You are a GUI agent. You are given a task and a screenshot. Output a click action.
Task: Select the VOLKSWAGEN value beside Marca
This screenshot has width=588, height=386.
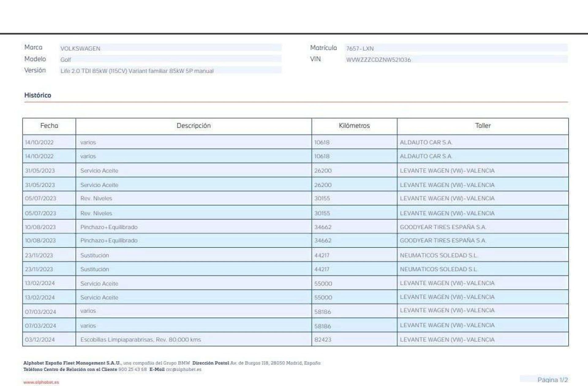pos(80,48)
